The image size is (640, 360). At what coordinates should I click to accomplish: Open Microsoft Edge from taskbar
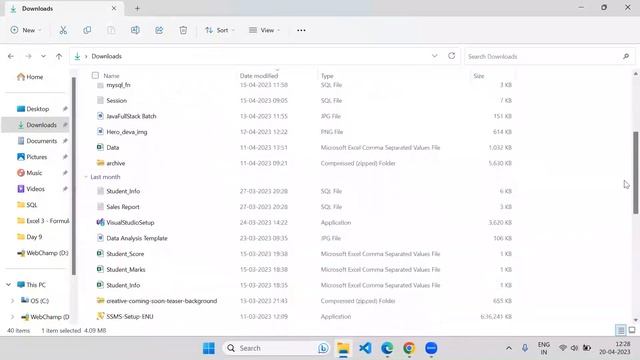[x=387, y=348]
